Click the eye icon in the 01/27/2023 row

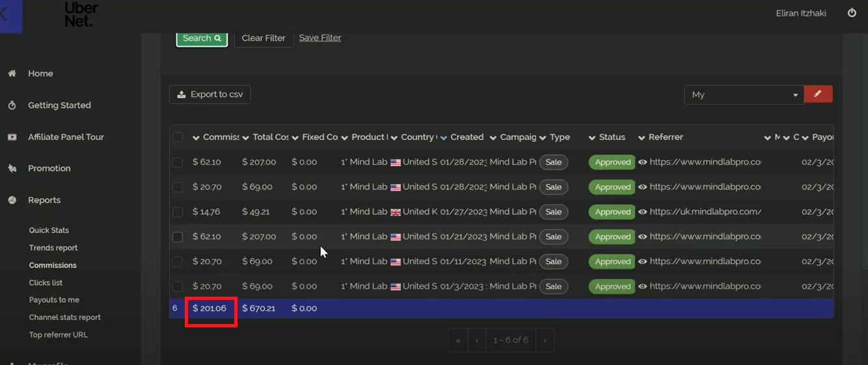coord(643,212)
